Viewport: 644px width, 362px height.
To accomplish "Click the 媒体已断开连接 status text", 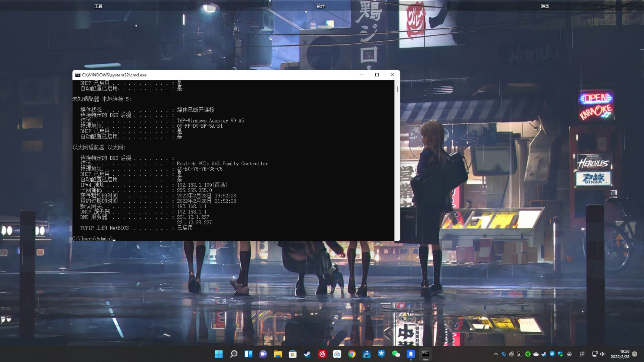I will 196,110.
